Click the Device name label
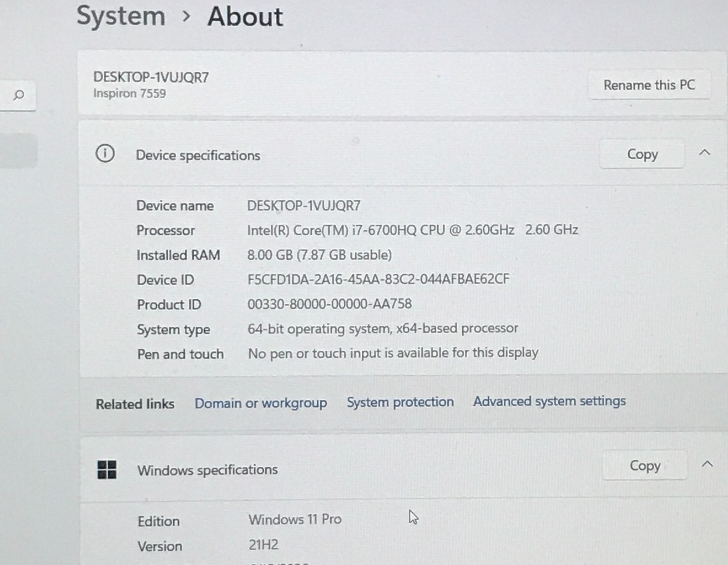 pyautogui.click(x=175, y=206)
